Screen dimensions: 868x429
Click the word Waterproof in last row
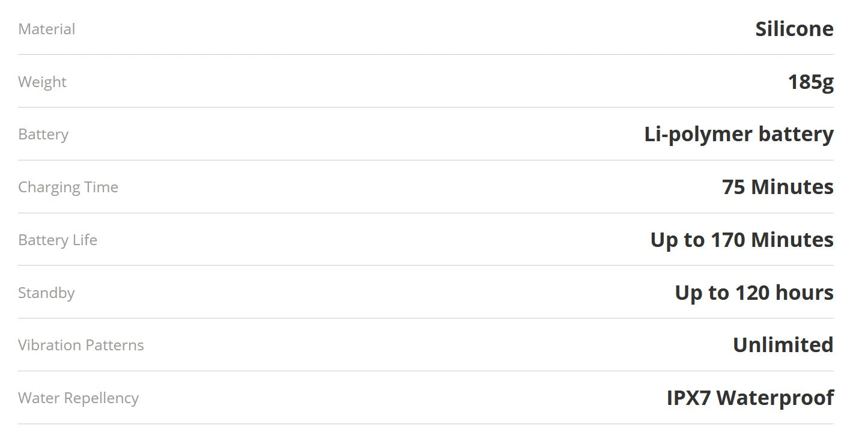(775, 398)
